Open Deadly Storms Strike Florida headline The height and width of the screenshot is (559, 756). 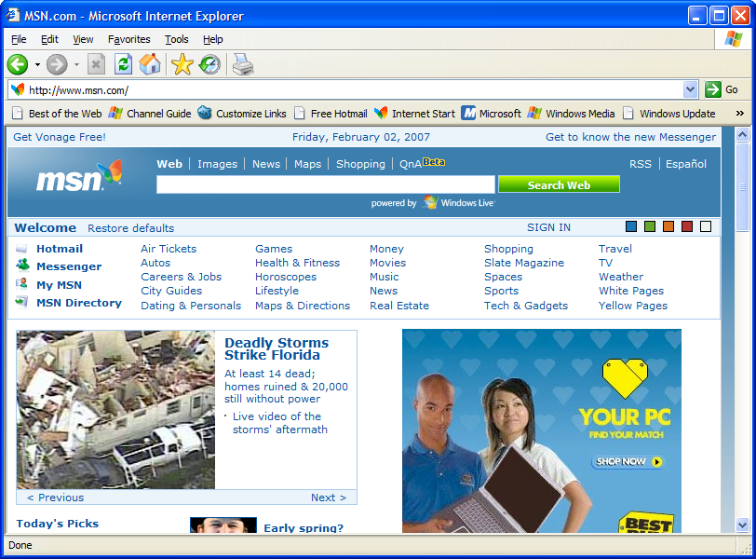(277, 348)
